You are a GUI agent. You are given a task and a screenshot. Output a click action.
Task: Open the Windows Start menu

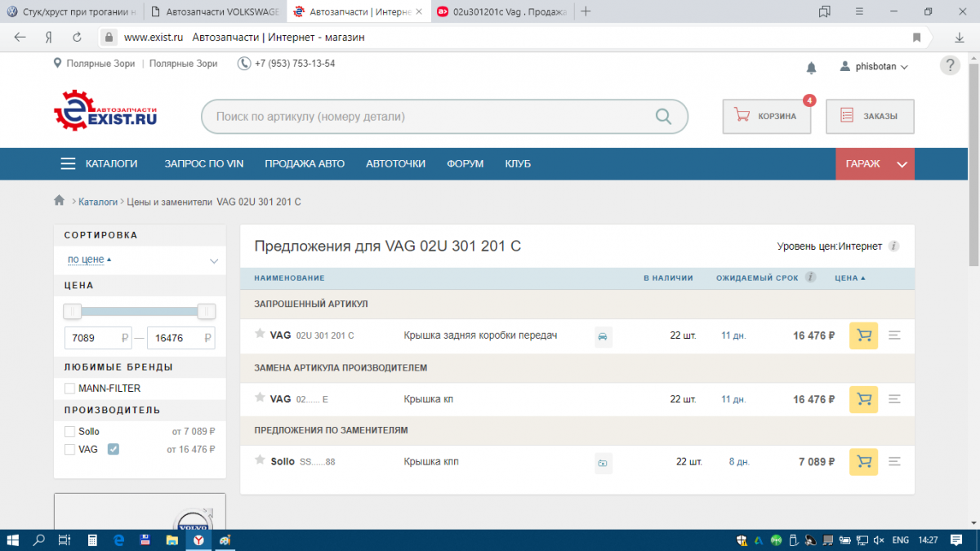point(13,540)
